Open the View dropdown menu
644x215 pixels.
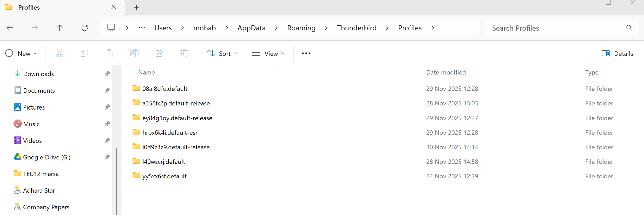click(268, 53)
